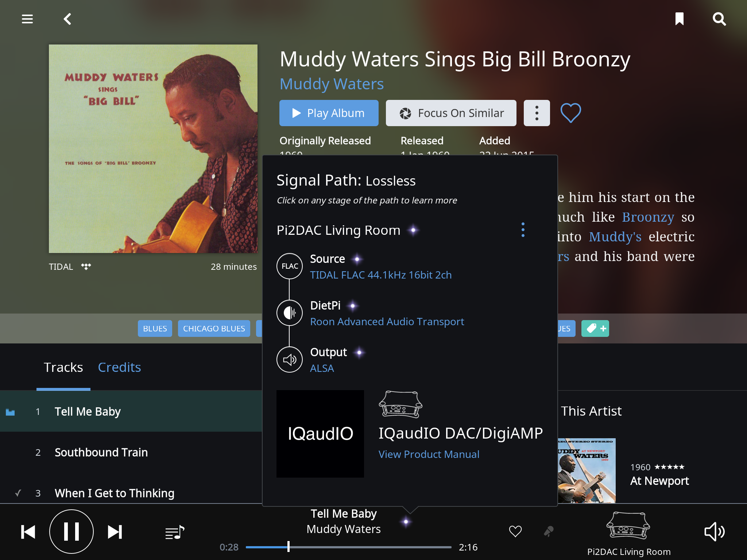Open the play queue icon
747x560 pixels.
click(x=175, y=532)
